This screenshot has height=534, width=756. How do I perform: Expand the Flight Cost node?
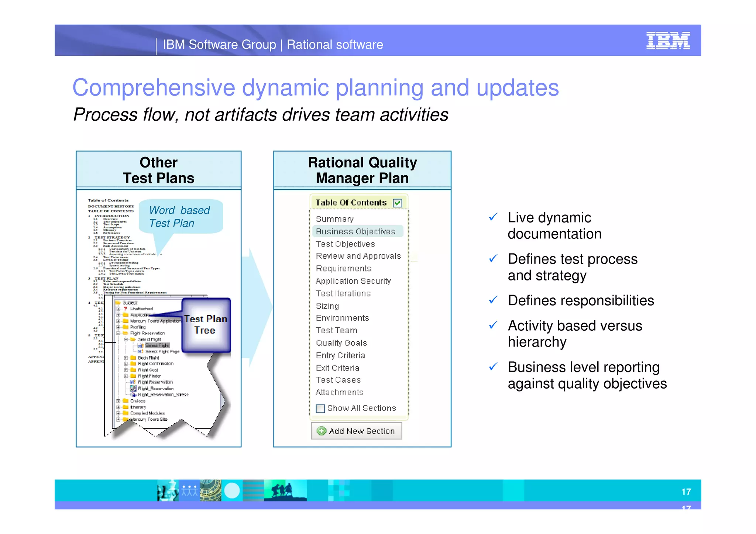pyautogui.click(x=126, y=370)
